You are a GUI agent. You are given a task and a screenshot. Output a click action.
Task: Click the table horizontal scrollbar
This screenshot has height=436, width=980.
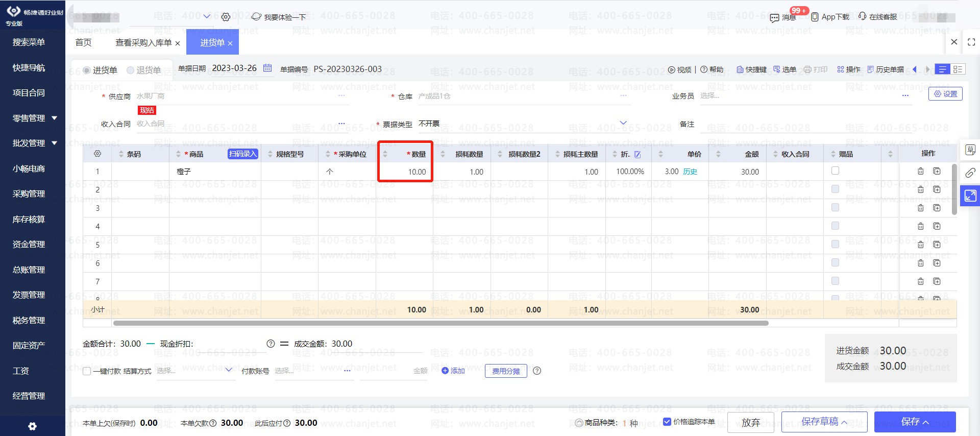click(x=440, y=323)
